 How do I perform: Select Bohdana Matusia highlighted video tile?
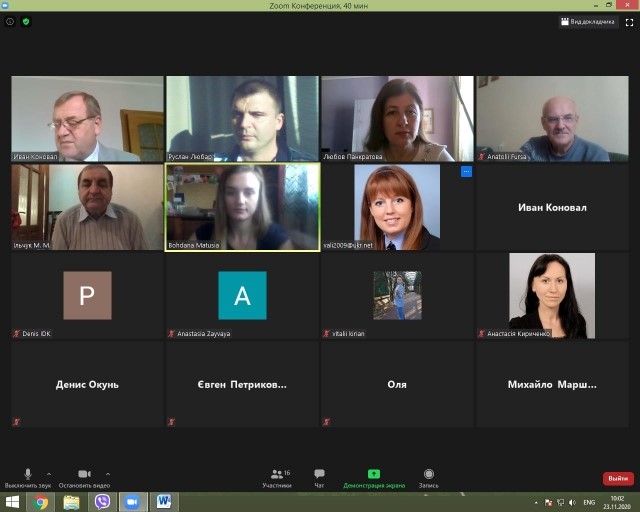point(242,207)
